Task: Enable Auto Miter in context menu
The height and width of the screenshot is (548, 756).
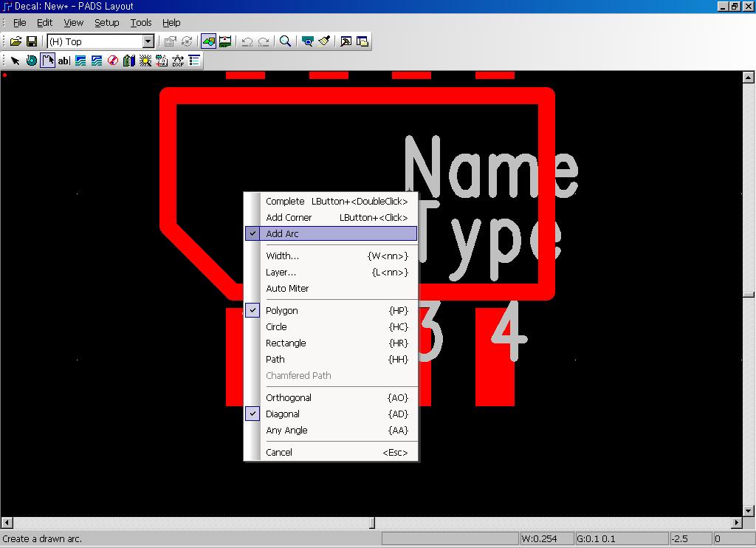Action: point(331,289)
